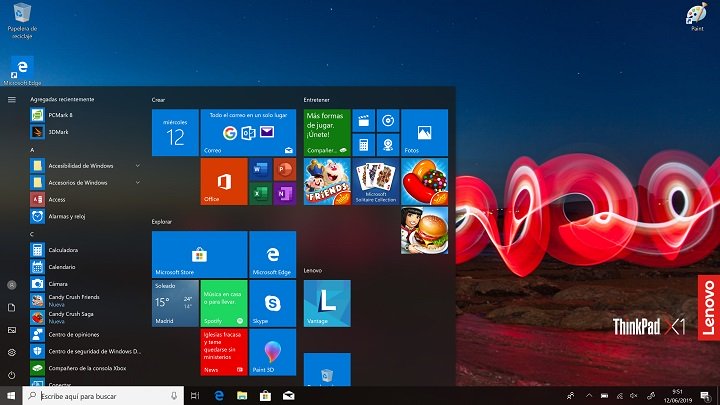Open Cámara app entry
720x405 pixels.
coord(85,284)
